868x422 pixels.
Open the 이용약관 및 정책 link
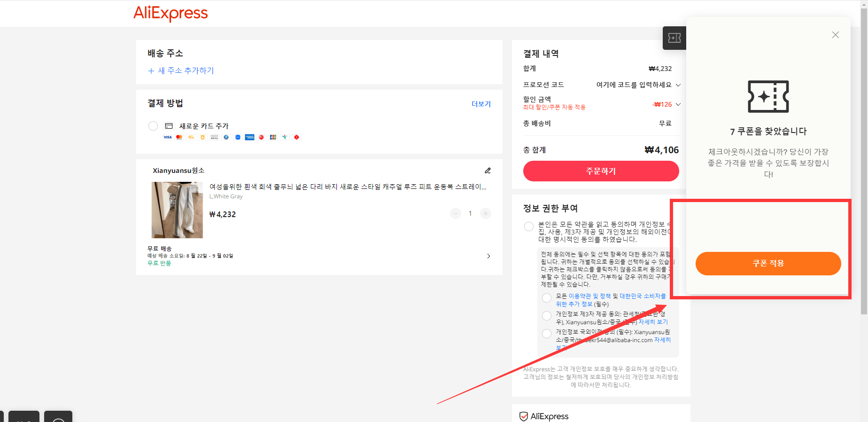point(589,296)
